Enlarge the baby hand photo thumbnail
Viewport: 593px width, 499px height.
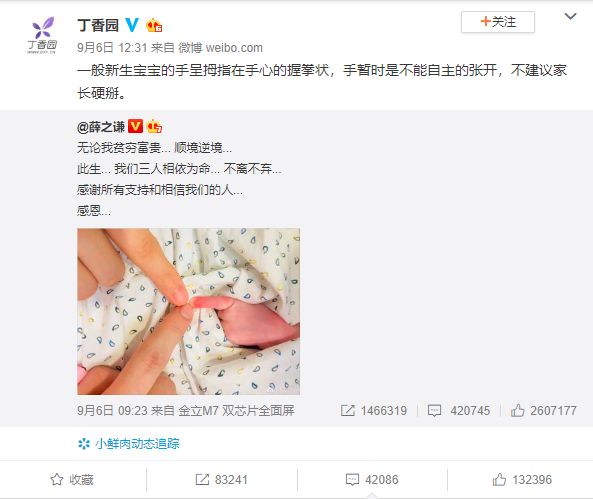[x=189, y=311]
